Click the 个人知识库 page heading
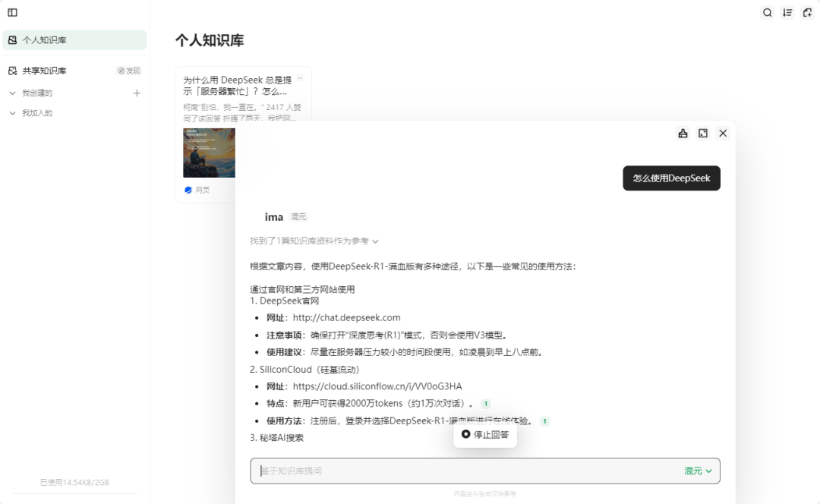Screen dimensions: 820x504 click(x=210, y=40)
